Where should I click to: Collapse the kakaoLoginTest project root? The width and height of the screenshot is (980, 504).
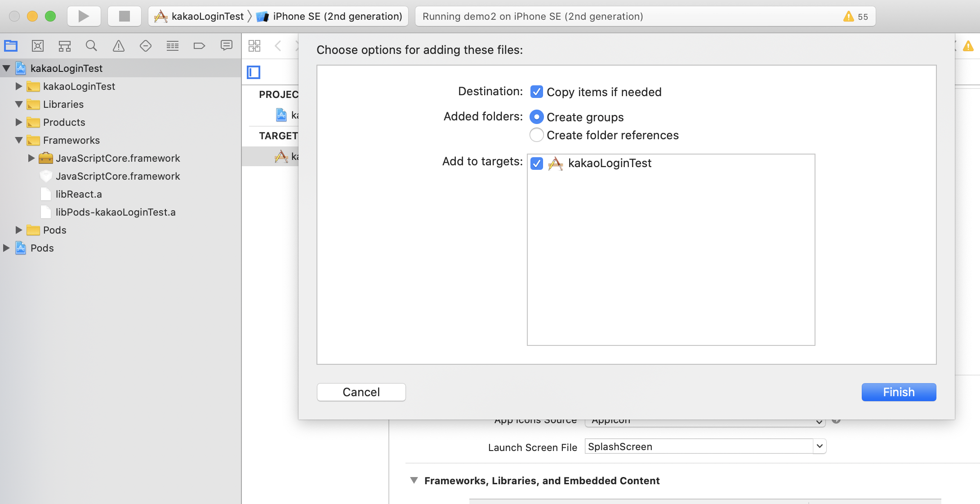6,68
